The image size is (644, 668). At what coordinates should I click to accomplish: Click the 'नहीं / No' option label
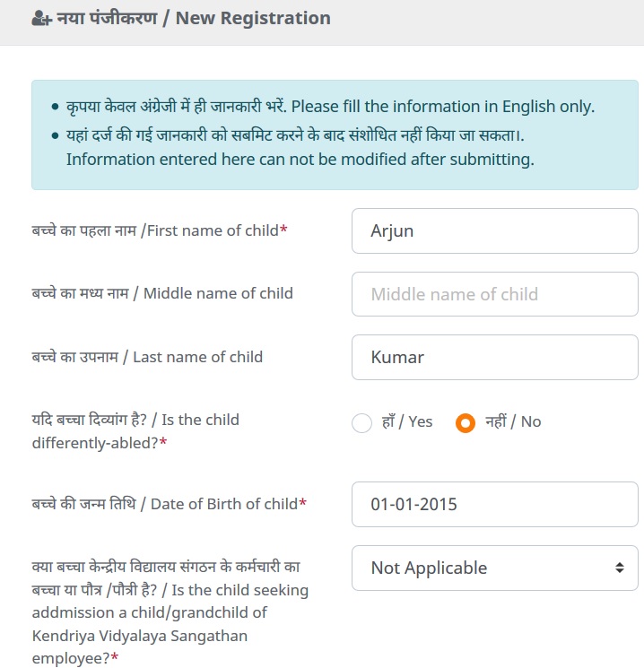513,421
